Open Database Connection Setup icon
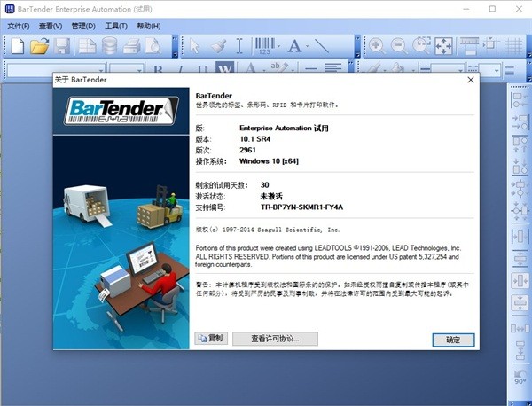The height and width of the screenshot is (406, 532). (110, 45)
